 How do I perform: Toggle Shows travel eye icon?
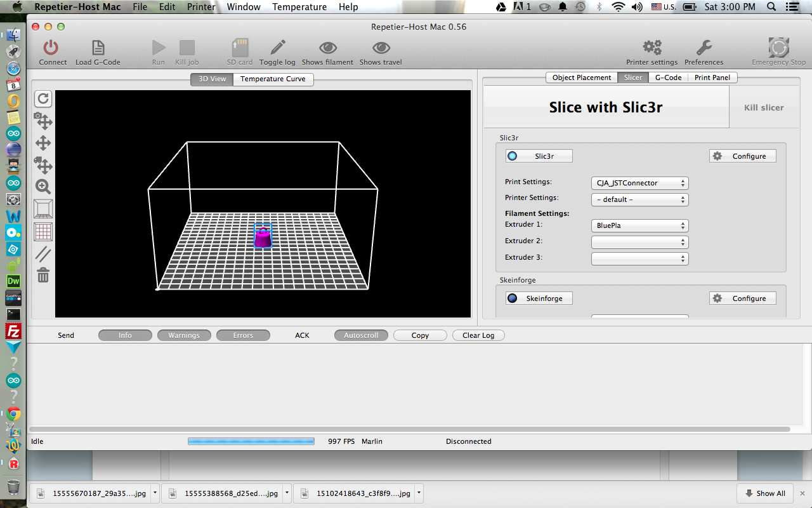pos(381,48)
